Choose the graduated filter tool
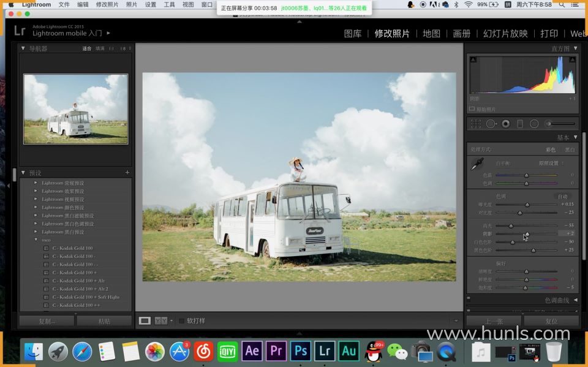Viewport: 588px width, 367px height. point(520,124)
